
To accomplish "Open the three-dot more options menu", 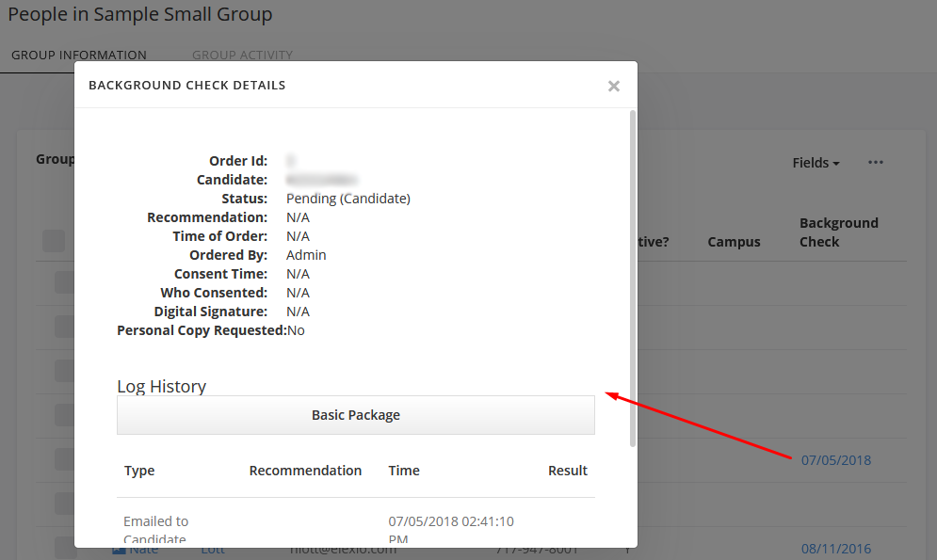I will pos(876,163).
